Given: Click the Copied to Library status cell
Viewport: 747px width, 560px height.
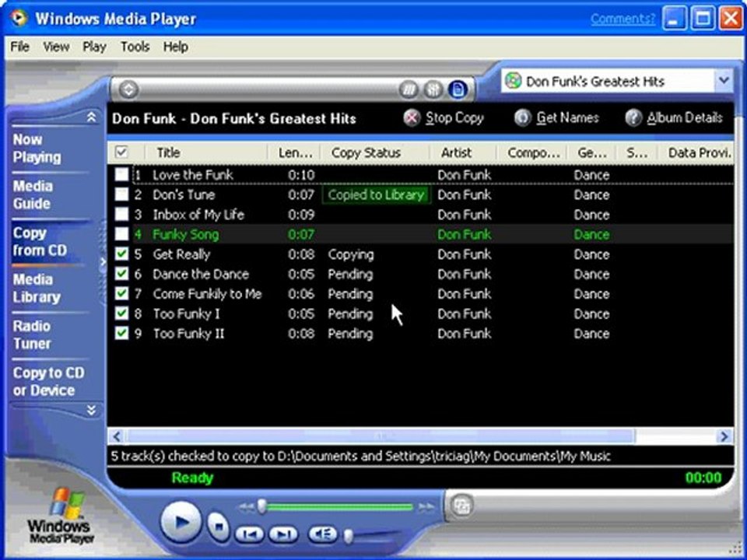Looking at the screenshot, I should (376, 194).
